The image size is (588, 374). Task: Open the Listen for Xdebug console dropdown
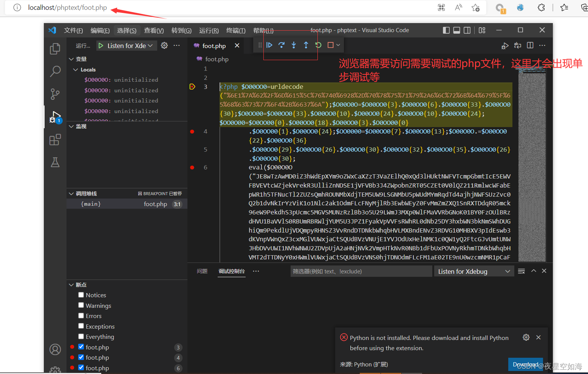coord(474,272)
